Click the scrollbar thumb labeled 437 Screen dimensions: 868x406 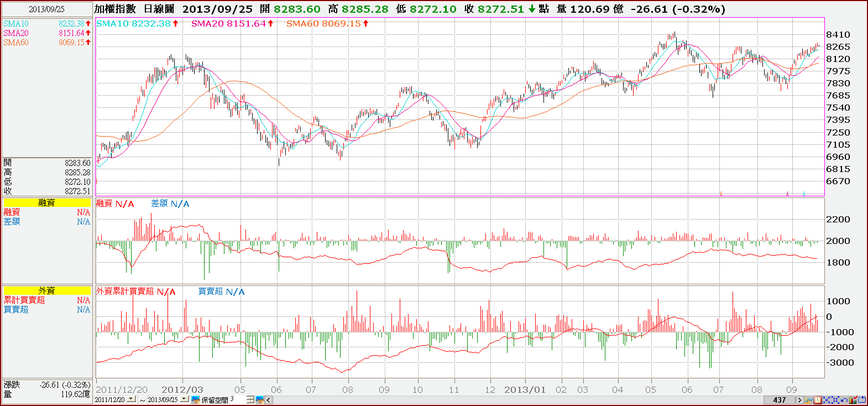(780, 400)
